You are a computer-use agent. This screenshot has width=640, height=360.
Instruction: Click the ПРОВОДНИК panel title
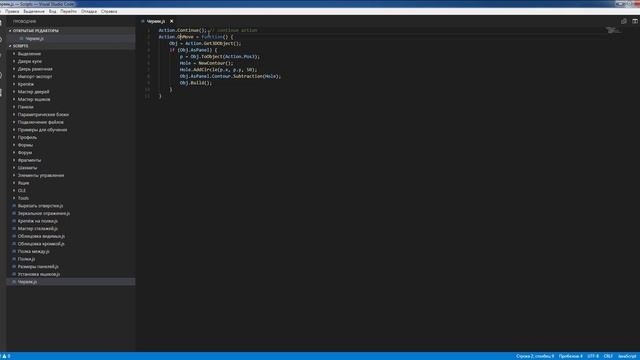pos(24,21)
